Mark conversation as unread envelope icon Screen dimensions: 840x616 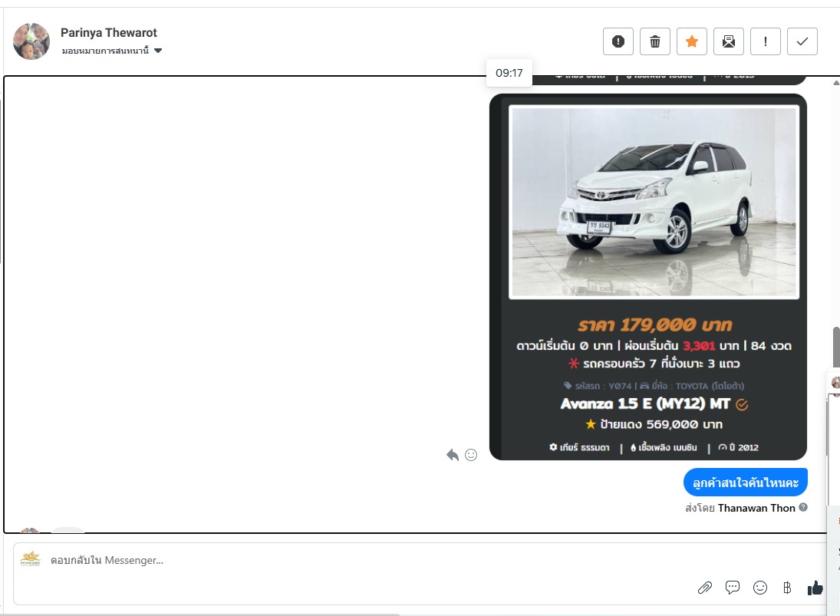click(x=729, y=41)
